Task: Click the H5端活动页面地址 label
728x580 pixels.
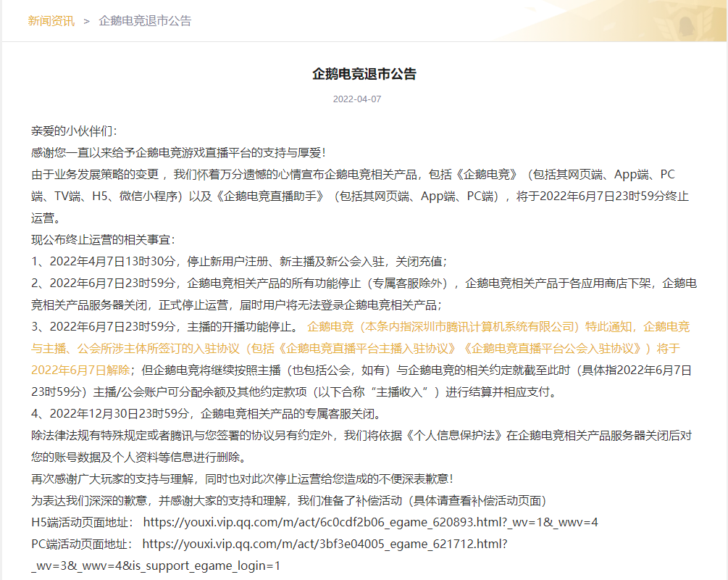Action: tap(82, 522)
